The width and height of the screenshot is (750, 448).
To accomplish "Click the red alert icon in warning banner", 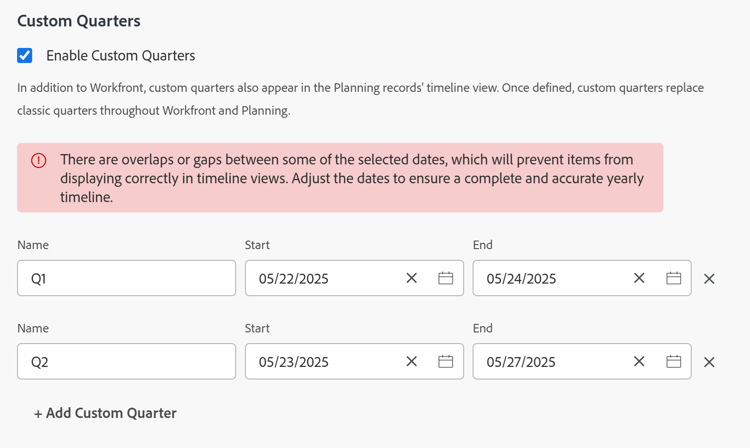I will pos(39,160).
